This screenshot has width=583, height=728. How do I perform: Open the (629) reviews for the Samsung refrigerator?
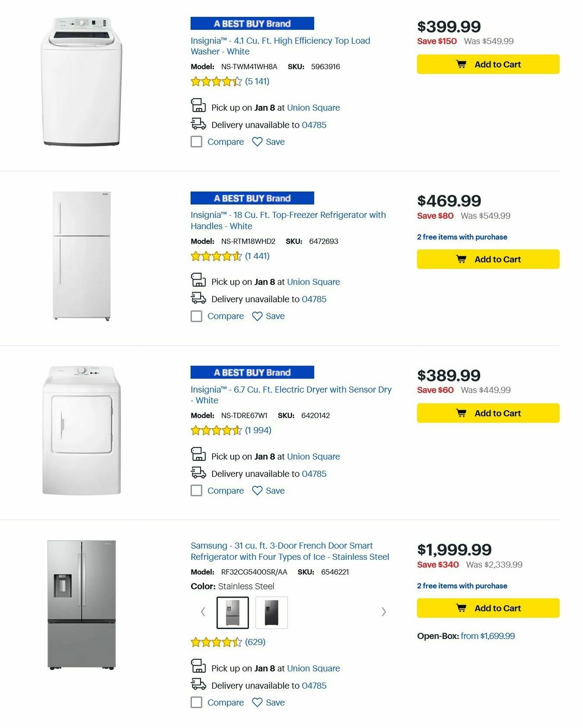(x=255, y=641)
